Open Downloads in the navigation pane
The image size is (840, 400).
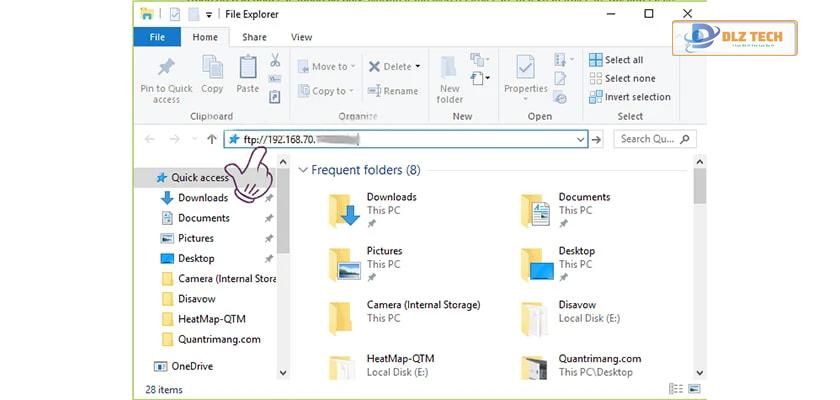click(x=203, y=198)
